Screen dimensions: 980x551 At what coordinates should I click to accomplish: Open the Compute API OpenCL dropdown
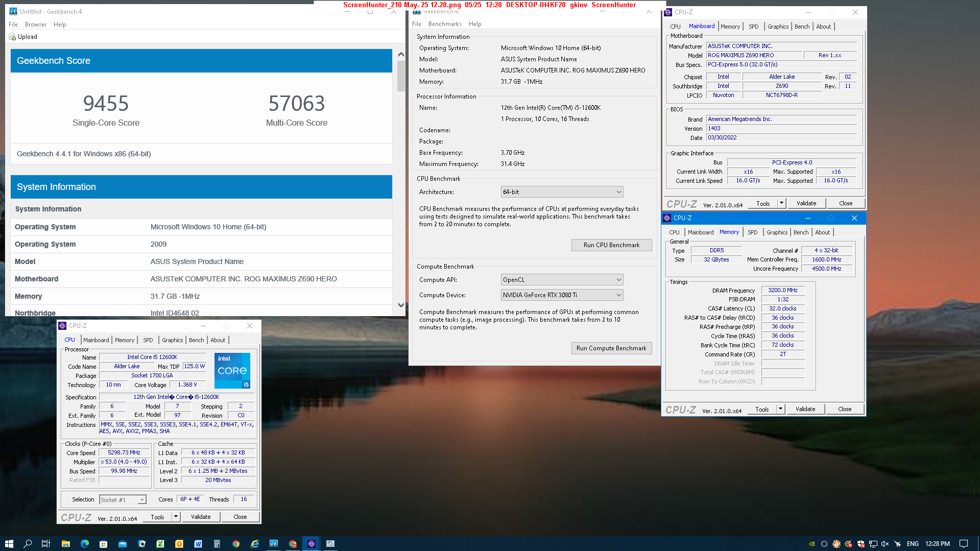(x=562, y=280)
